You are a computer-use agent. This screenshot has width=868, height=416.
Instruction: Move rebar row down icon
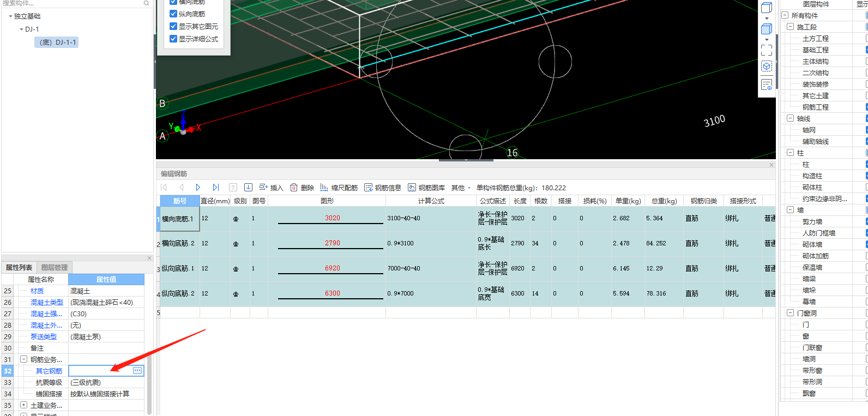tap(248, 188)
